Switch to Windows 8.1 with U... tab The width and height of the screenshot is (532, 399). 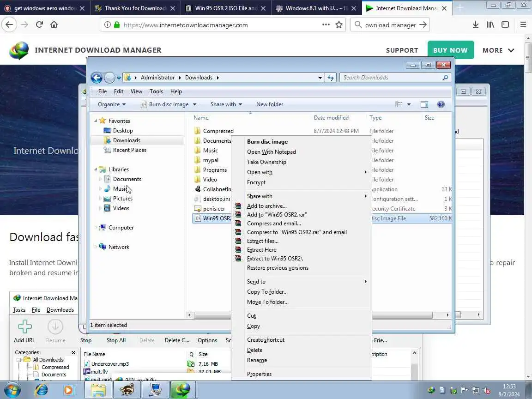coord(316,8)
